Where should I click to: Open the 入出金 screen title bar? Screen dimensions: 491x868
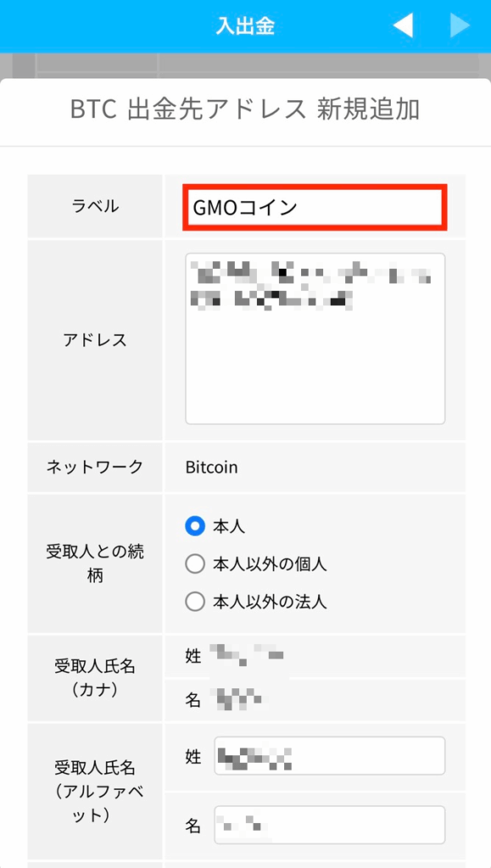point(245,25)
